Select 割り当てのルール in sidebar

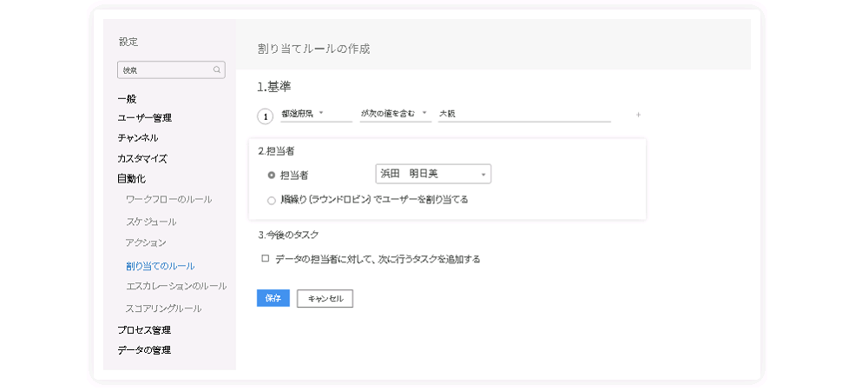pos(160,266)
